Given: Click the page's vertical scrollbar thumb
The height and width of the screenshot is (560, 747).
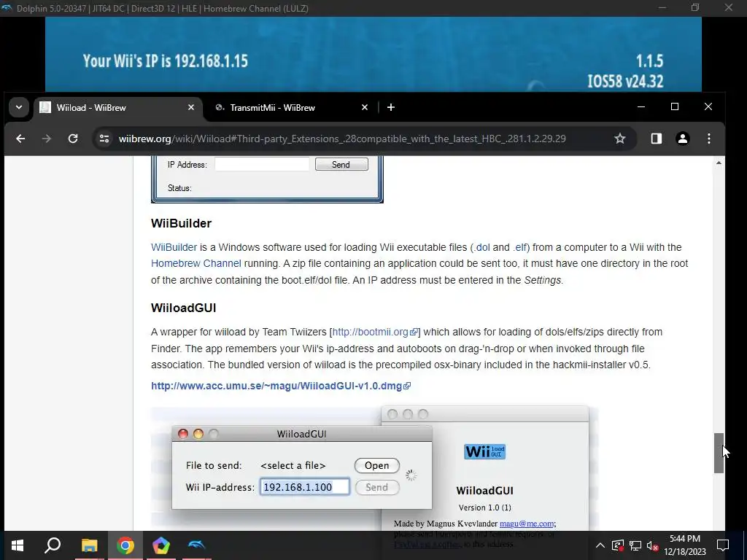Looking at the screenshot, I should point(719,453).
